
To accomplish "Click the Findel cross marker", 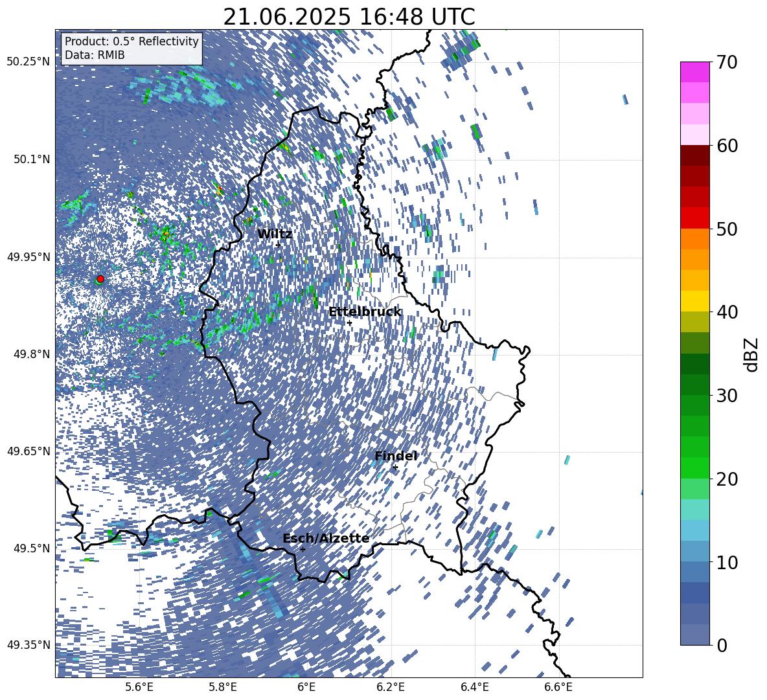I will tap(395, 468).
